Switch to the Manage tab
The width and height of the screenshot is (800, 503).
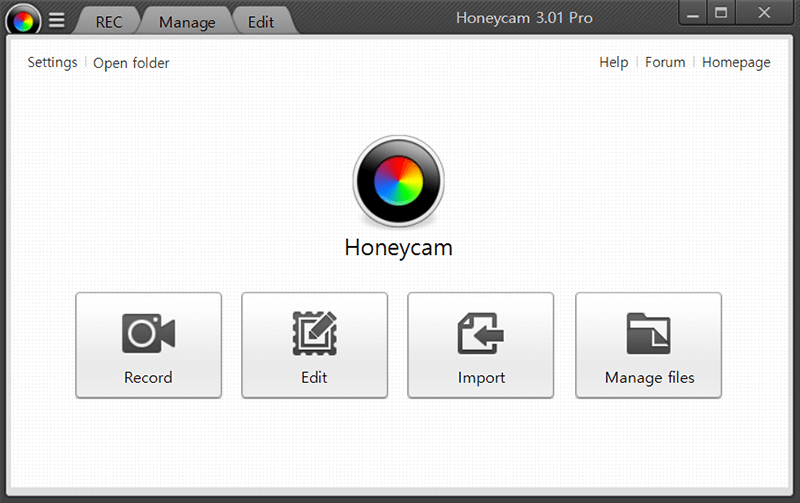187,22
